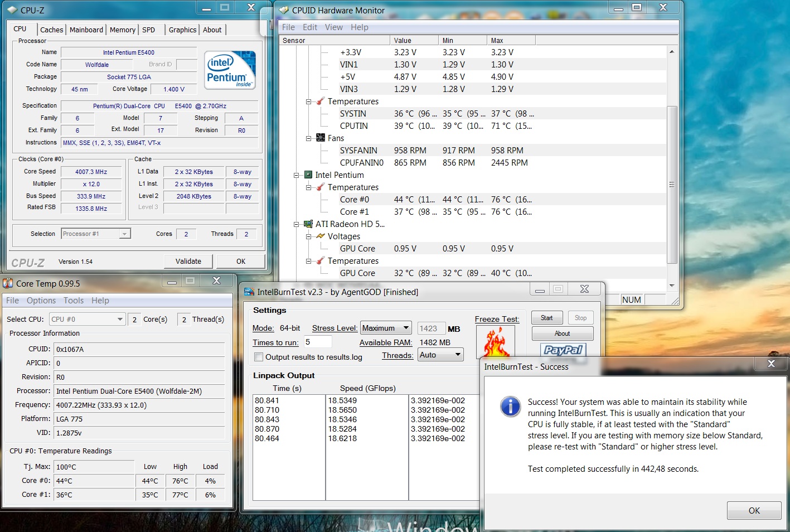Open the Threads dropdown set to Auto

coord(440,355)
